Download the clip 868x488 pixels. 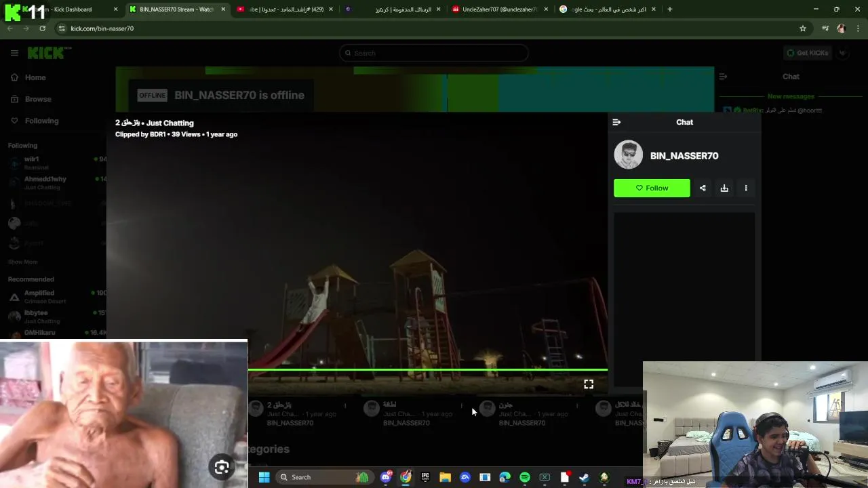click(x=724, y=188)
